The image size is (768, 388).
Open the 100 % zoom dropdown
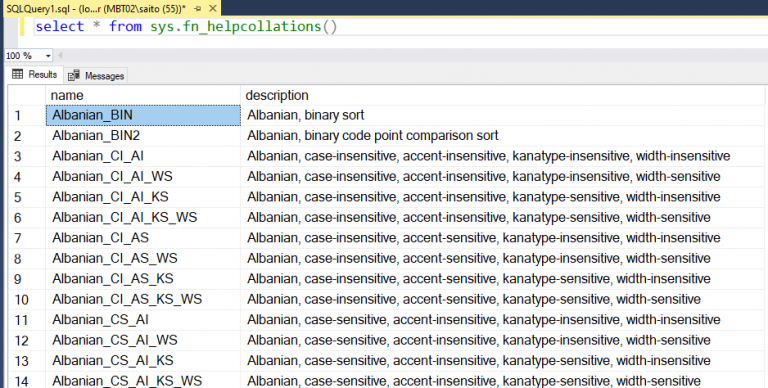48,56
